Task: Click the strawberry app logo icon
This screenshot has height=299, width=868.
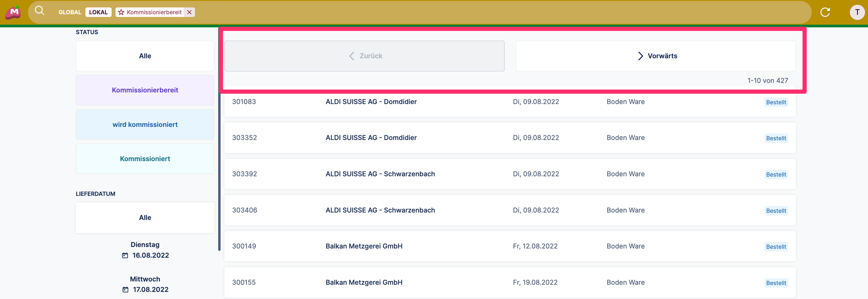Action: [x=13, y=12]
